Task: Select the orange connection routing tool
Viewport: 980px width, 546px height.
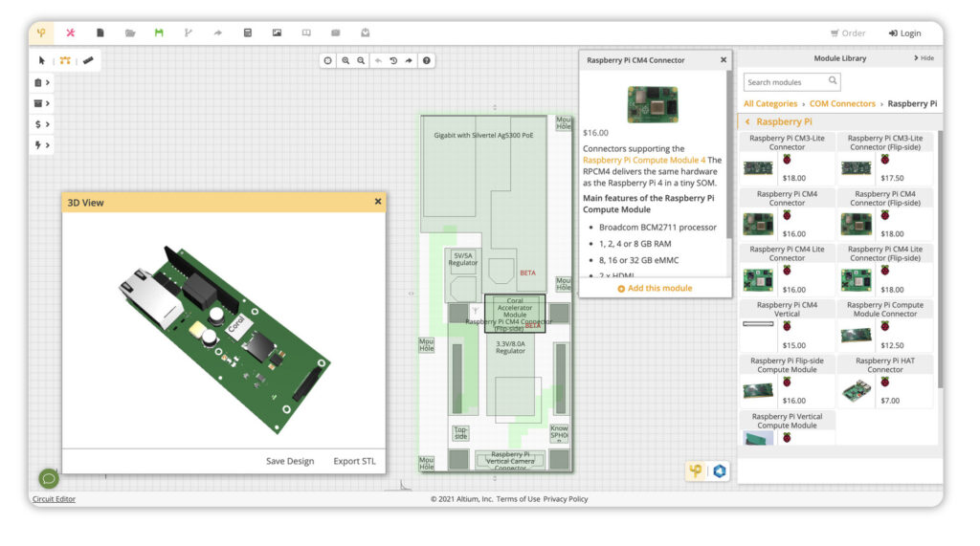Action: (x=65, y=60)
